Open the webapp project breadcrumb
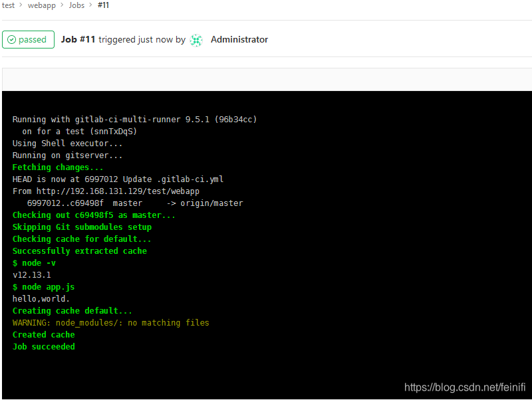532x400 pixels. pos(42,5)
